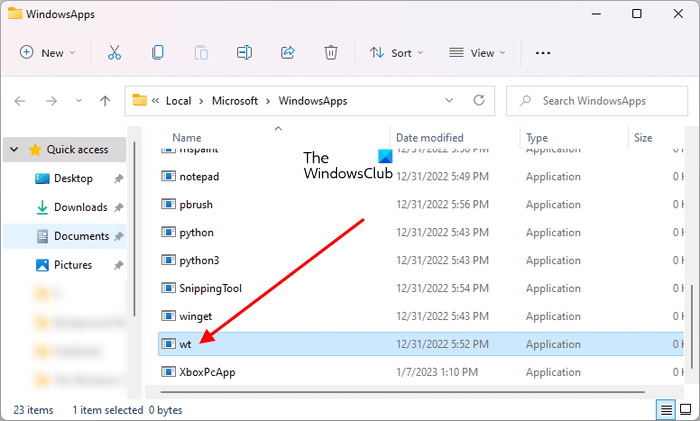Click date 12/31/2022 5:56 PM for pbrush
Image resolution: width=700 pixels, height=421 pixels.
coord(442,204)
